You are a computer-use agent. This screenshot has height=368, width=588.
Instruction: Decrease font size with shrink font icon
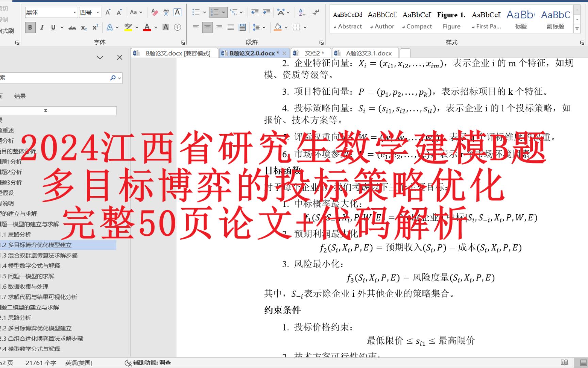[x=119, y=12]
